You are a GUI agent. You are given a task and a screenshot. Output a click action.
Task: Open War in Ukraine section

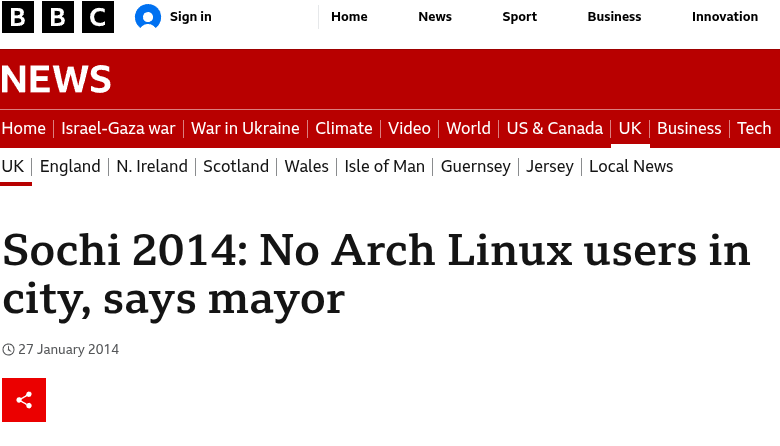(245, 128)
